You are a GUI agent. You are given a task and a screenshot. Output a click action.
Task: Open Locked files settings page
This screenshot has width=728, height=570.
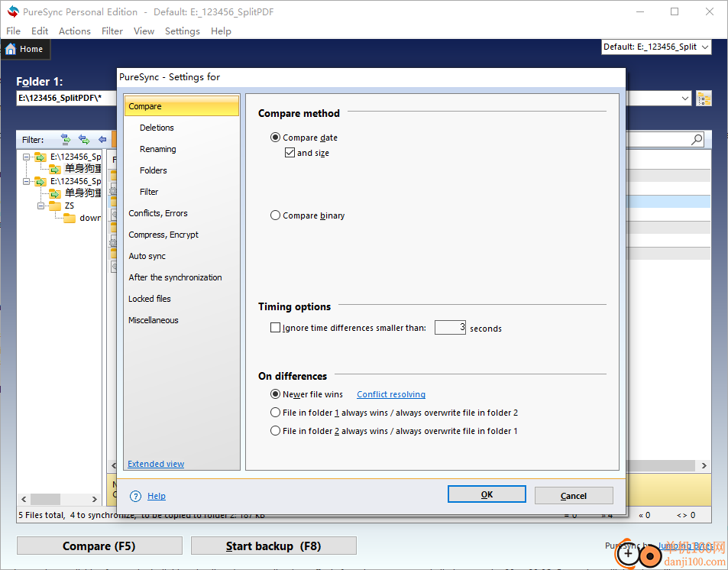[150, 299]
